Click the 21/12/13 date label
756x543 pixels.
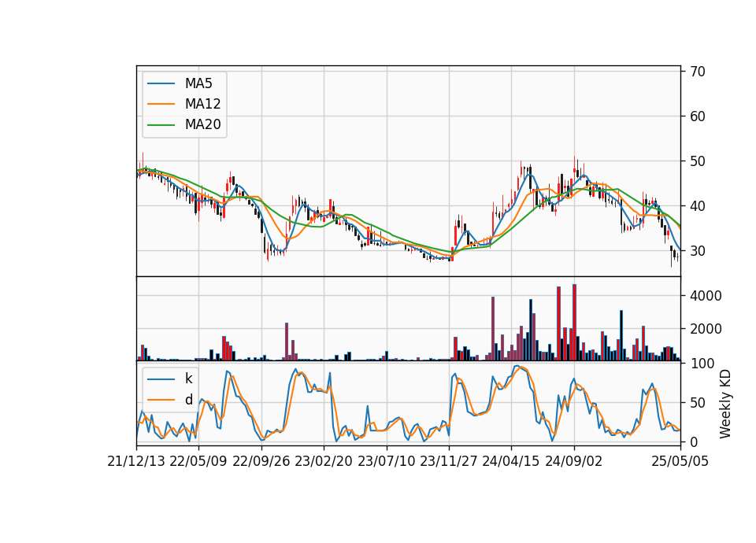[136, 461]
